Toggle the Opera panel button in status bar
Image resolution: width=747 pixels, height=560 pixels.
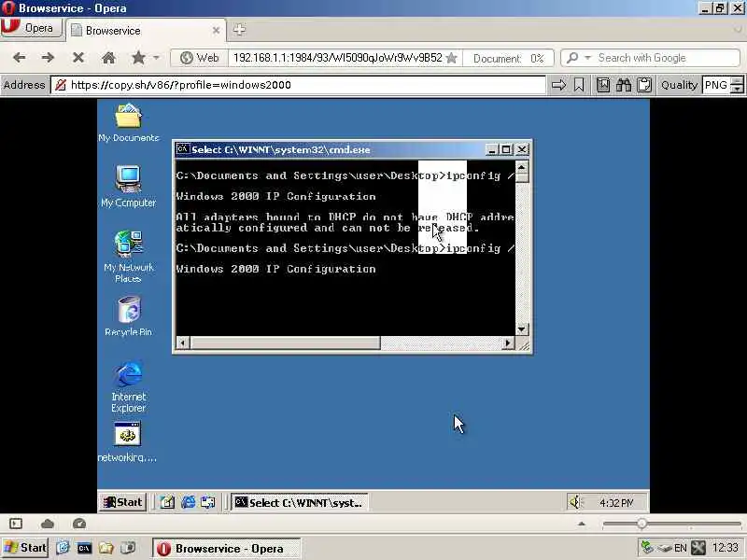pos(16,524)
